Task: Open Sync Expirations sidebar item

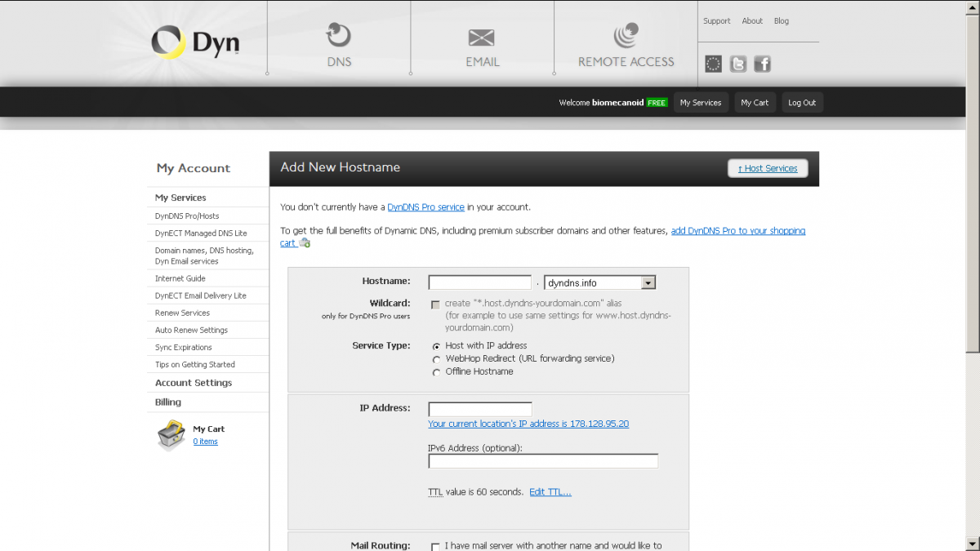Action: (x=184, y=347)
